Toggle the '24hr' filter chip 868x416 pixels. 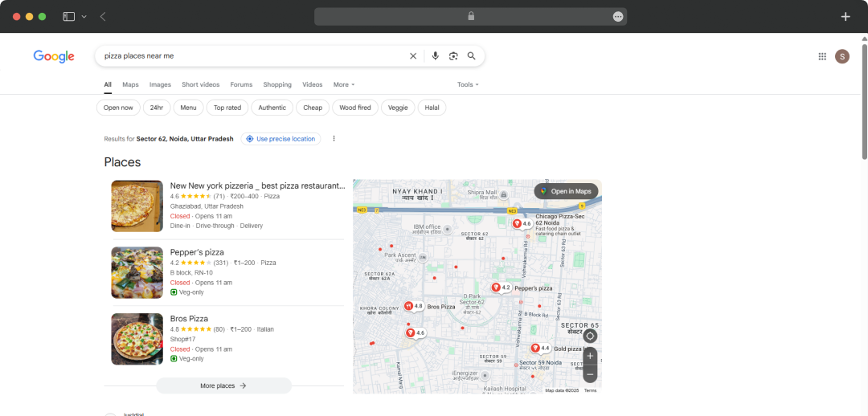tap(157, 108)
